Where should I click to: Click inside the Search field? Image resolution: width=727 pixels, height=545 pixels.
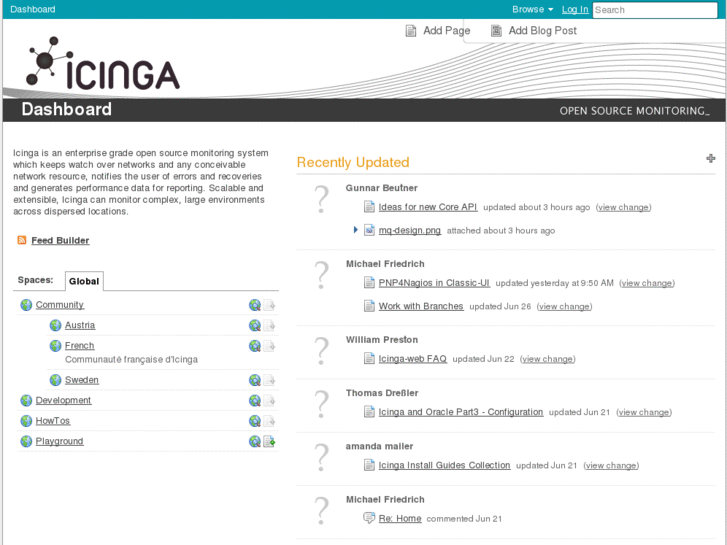[x=655, y=10]
